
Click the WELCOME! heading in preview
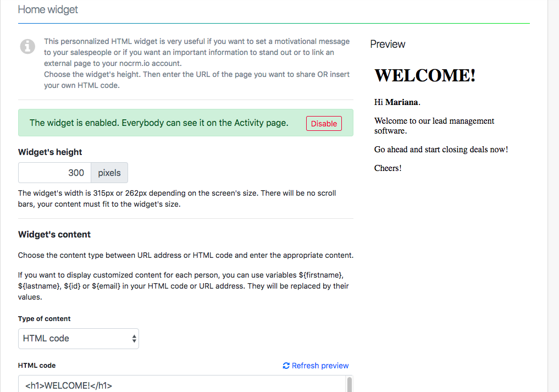(x=425, y=75)
